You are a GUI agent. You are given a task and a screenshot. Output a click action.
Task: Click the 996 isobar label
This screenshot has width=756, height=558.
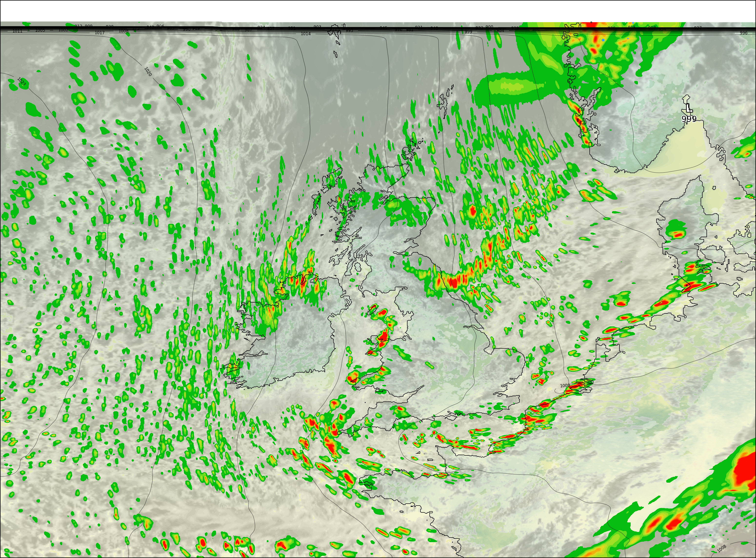pyautogui.click(x=744, y=33)
